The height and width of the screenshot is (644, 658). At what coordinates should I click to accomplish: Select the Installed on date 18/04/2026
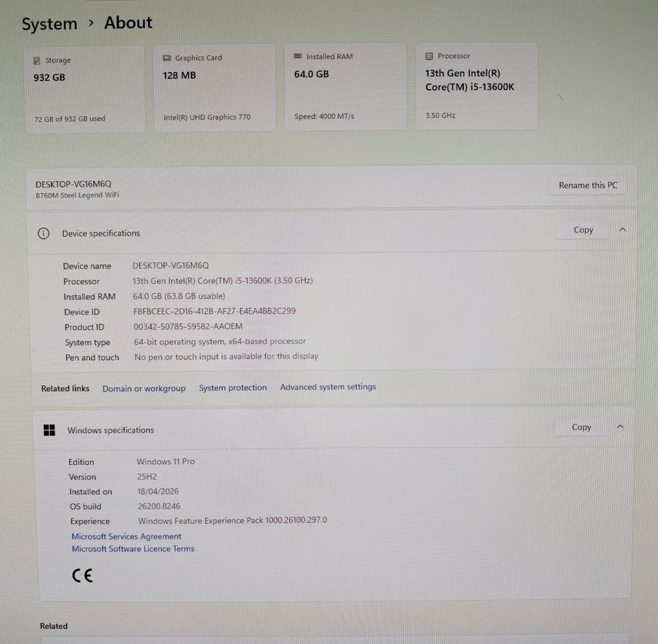pyautogui.click(x=158, y=491)
